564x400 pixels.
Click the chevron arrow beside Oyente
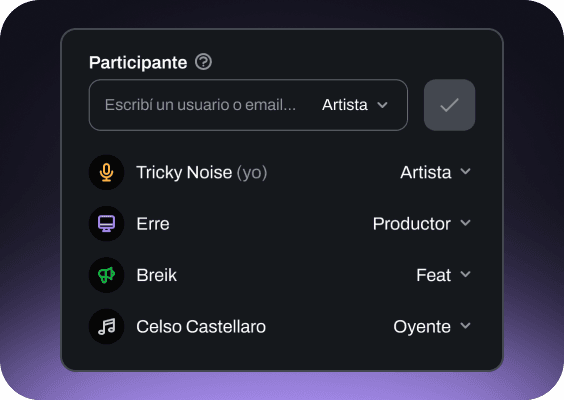(x=465, y=326)
